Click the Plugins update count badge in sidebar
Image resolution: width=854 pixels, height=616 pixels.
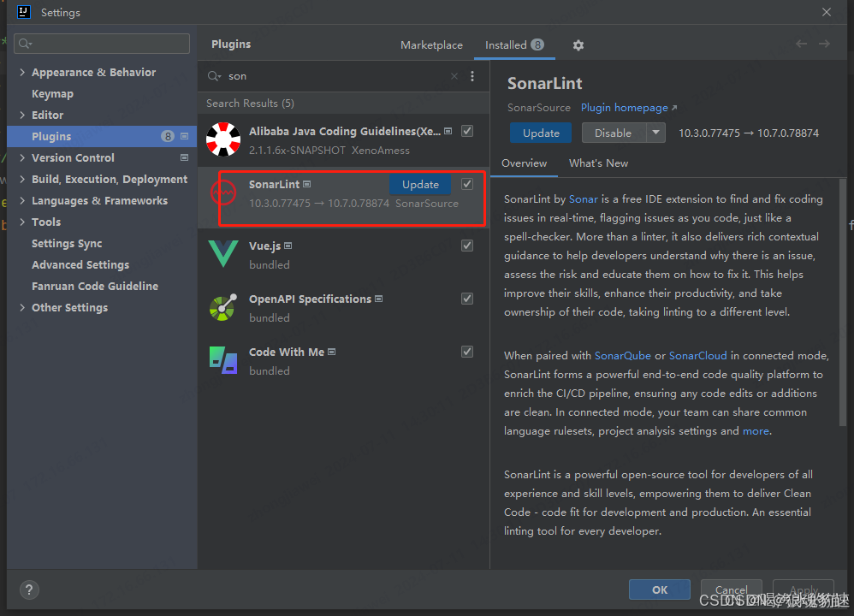point(168,136)
